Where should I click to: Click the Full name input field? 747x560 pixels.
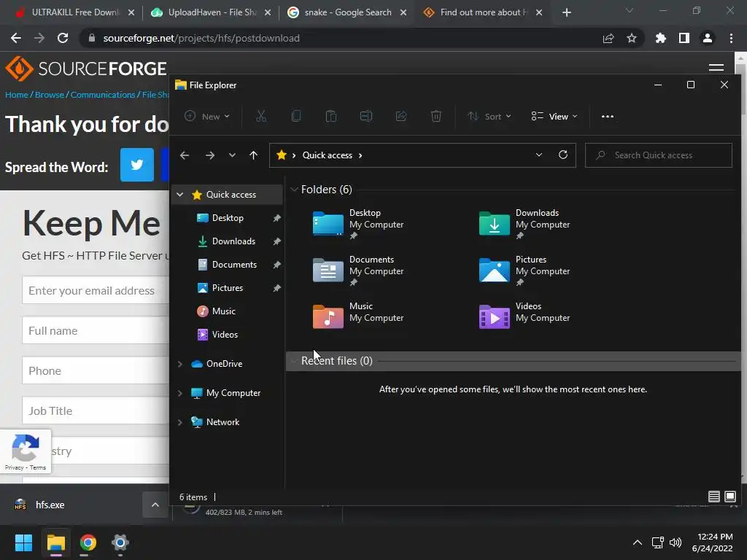click(x=96, y=330)
